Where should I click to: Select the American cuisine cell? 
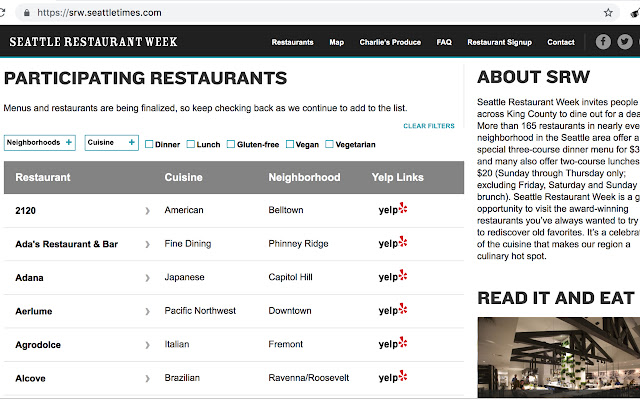184,210
